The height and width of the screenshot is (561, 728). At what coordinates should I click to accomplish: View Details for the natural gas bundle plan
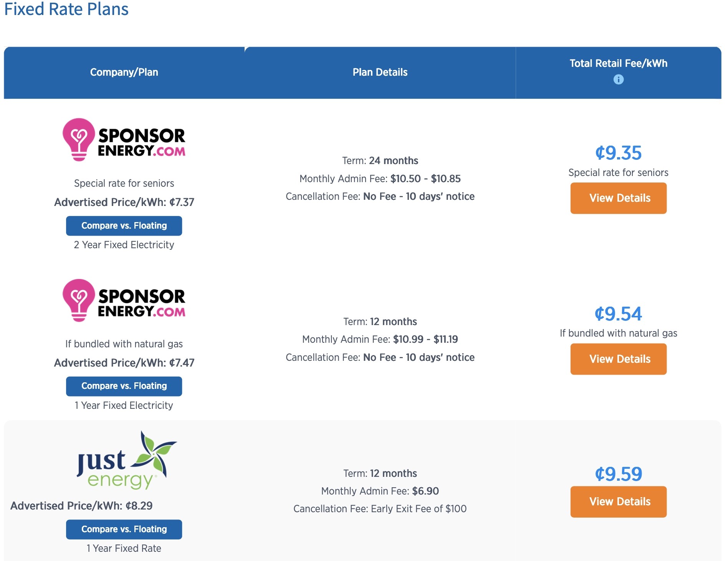coord(618,359)
